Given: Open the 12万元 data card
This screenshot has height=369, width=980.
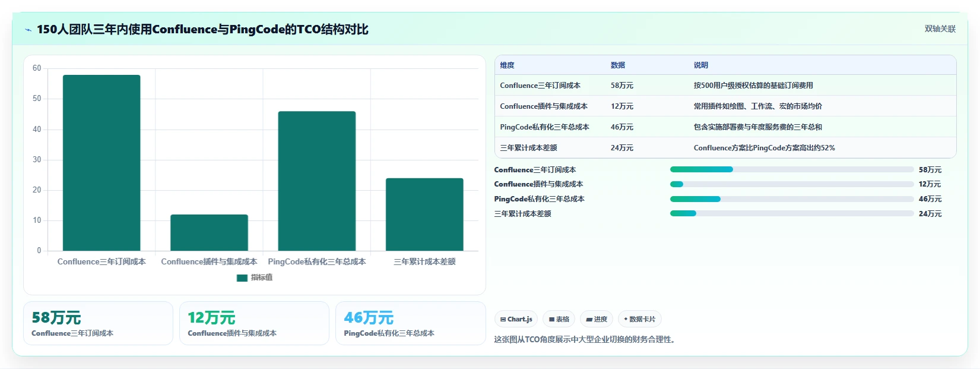Looking at the screenshot, I should point(254,323).
